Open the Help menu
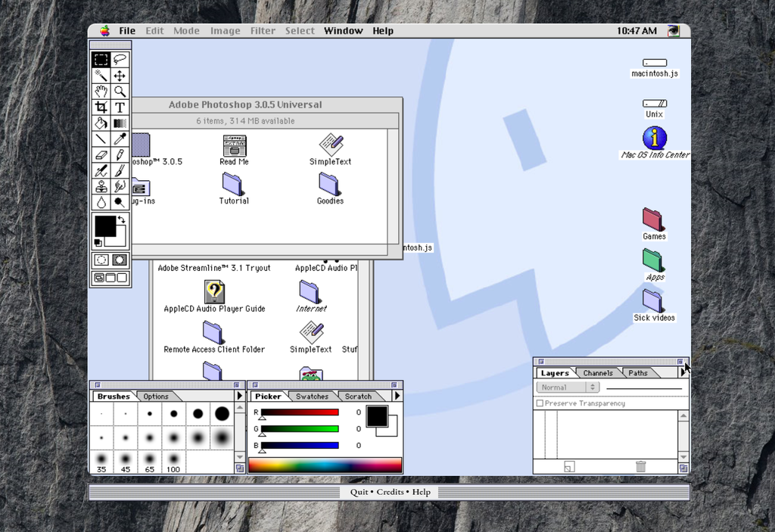The width and height of the screenshot is (775, 532). pyautogui.click(x=383, y=31)
